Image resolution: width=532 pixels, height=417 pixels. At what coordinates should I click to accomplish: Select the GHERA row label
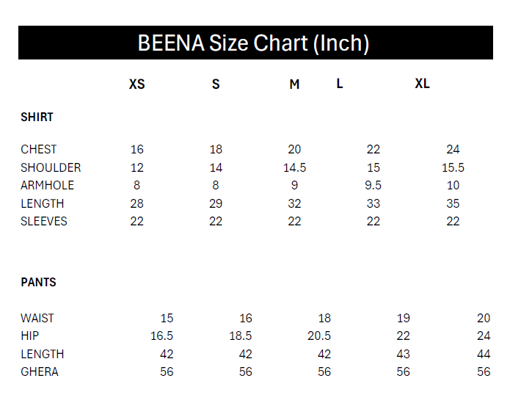(x=40, y=372)
